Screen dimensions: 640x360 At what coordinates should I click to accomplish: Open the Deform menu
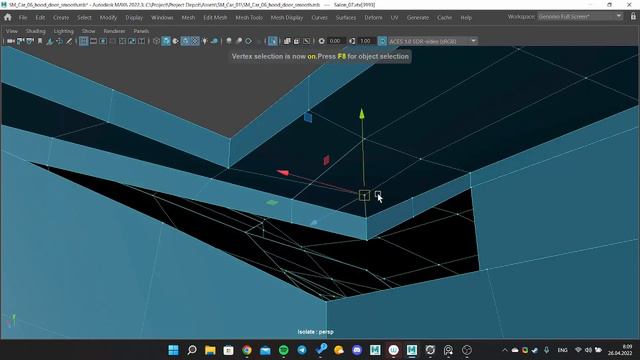tap(373, 18)
